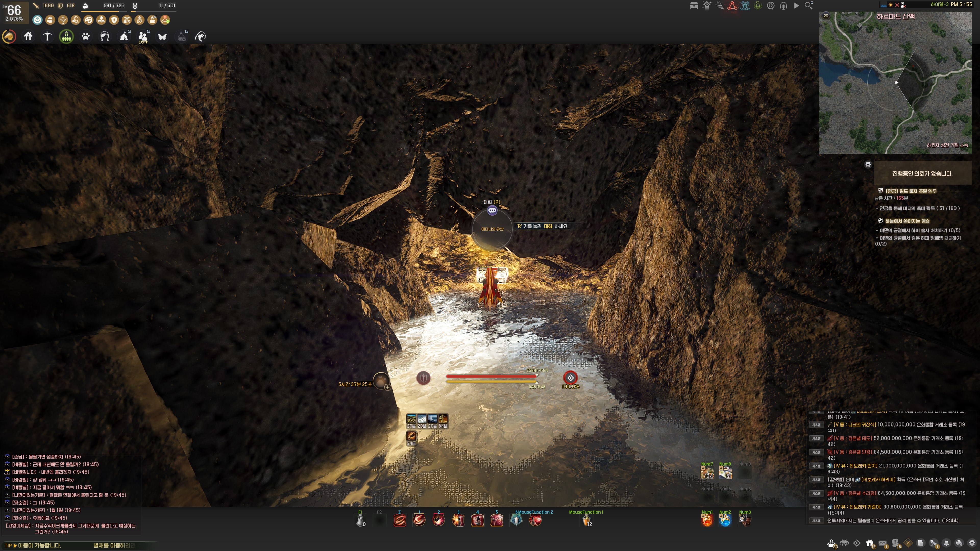Open the paw print pet icon

[85, 36]
